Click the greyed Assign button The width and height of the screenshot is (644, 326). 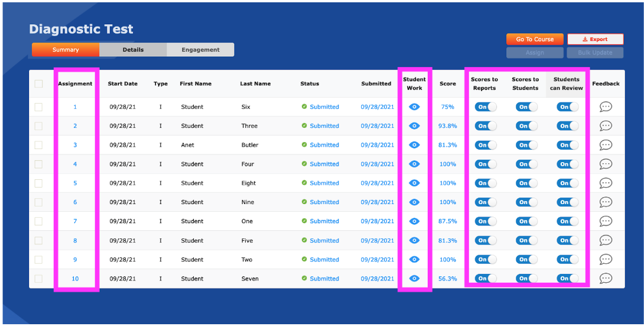coord(535,53)
